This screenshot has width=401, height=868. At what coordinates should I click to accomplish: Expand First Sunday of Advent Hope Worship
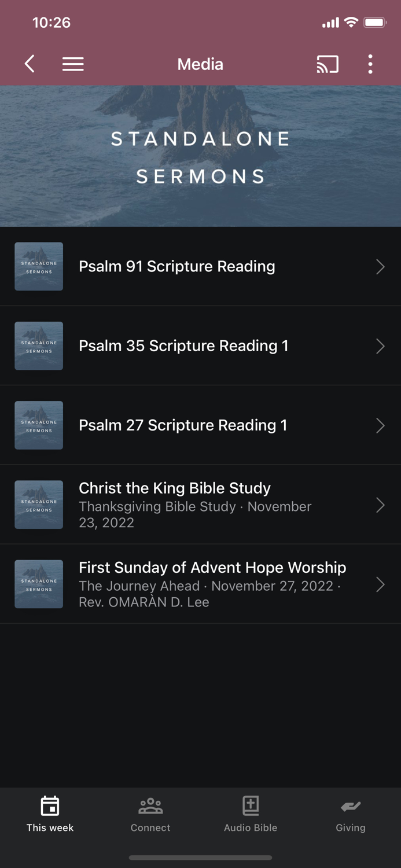point(380,584)
